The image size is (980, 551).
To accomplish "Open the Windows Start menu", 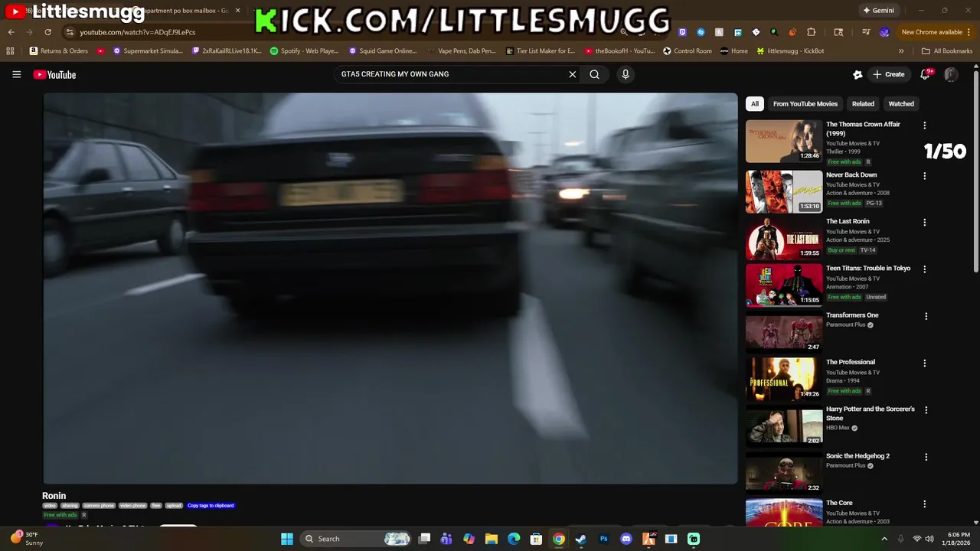I will point(287,539).
